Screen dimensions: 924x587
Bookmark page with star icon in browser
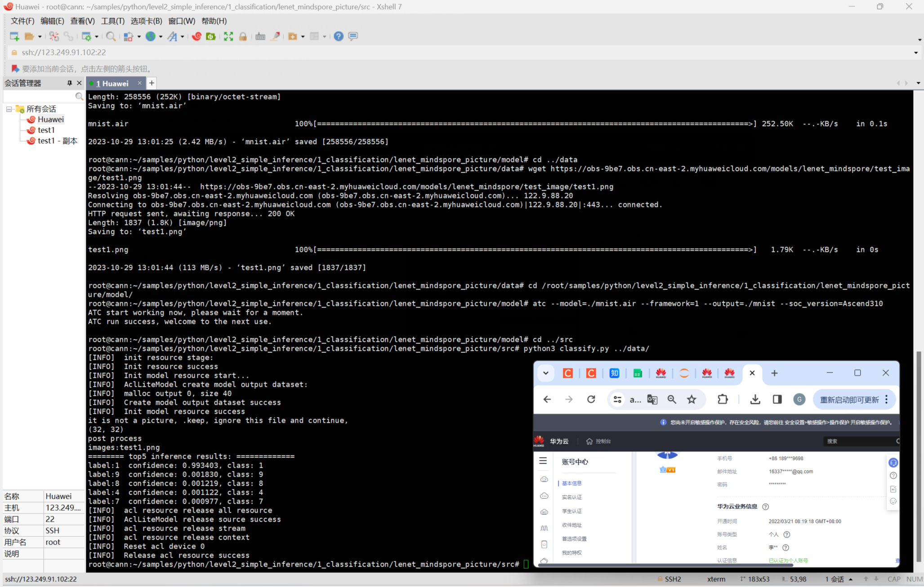pos(692,399)
